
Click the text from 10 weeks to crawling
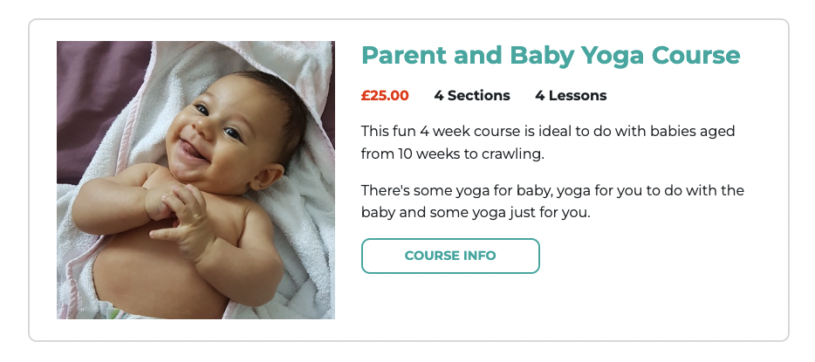(453, 154)
